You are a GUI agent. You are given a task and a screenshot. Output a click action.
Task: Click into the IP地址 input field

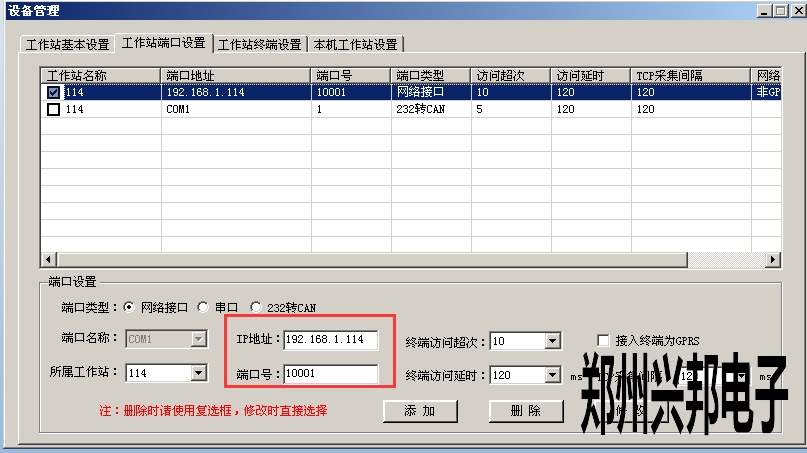(331, 340)
